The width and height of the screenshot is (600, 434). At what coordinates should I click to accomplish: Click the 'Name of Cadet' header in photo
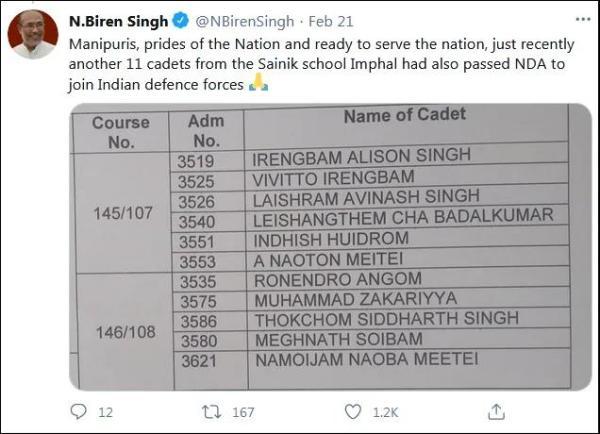(x=404, y=115)
